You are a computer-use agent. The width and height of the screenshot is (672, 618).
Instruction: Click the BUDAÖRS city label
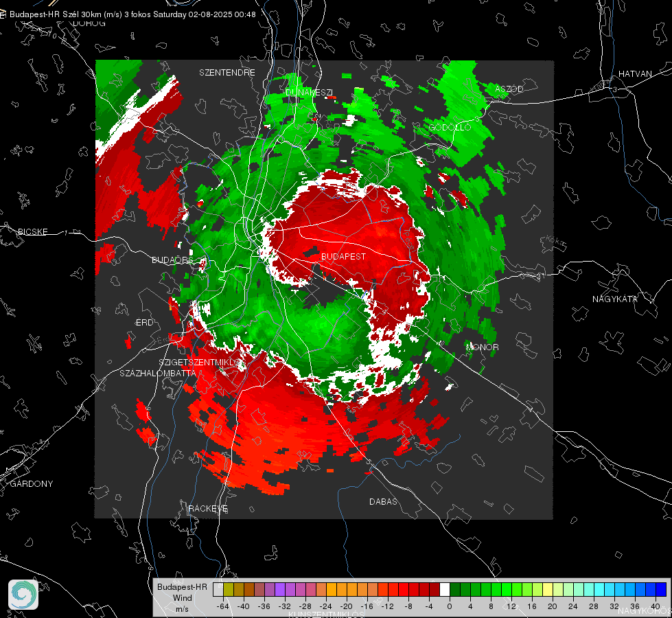point(173,260)
